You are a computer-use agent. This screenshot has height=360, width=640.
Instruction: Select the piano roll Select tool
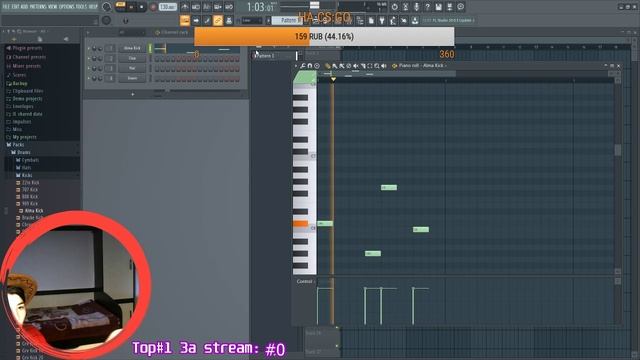[x=370, y=66]
